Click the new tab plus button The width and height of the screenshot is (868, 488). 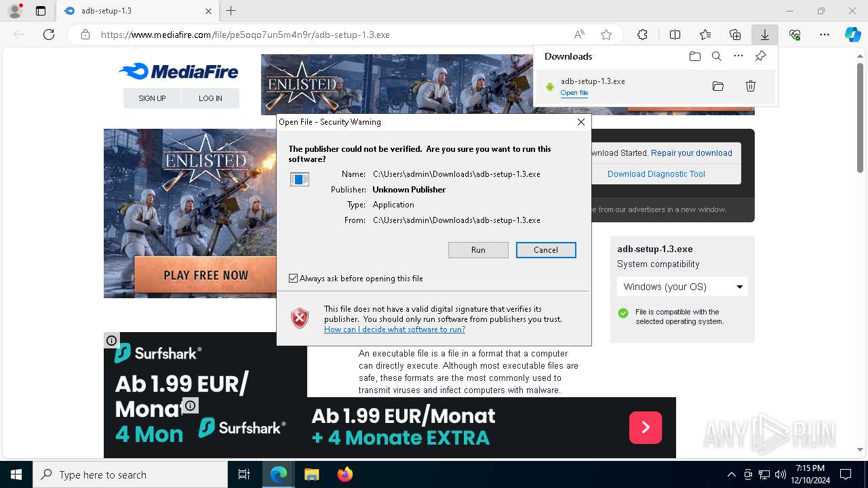(x=231, y=11)
